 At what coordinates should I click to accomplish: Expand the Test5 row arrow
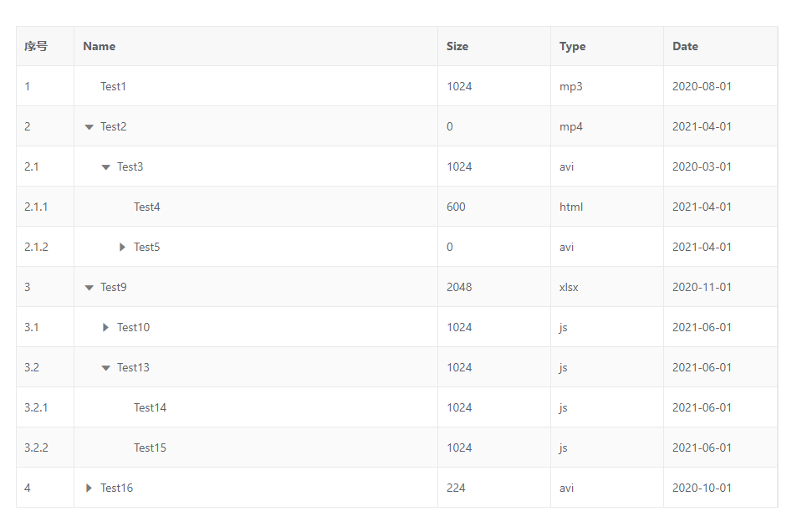pyautogui.click(x=122, y=247)
